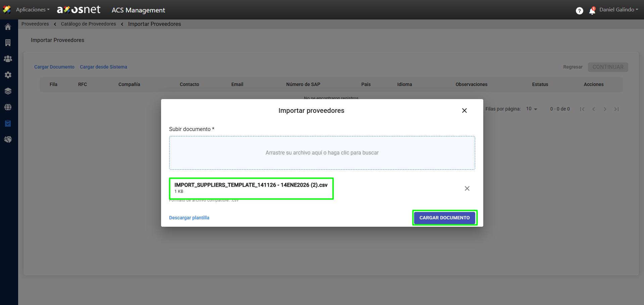Open the settings gear sidebar icon
The height and width of the screenshot is (305, 644).
point(8,75)
